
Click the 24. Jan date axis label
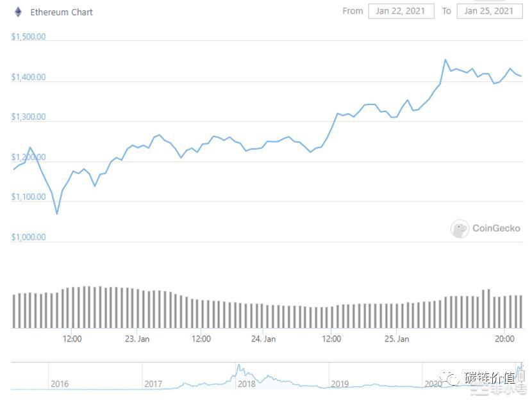[263, 339]
